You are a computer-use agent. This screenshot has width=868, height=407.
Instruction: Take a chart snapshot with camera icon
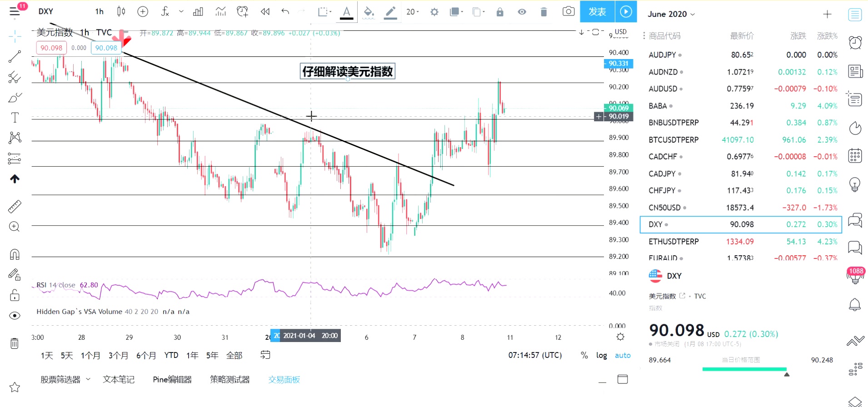[568, 11]
